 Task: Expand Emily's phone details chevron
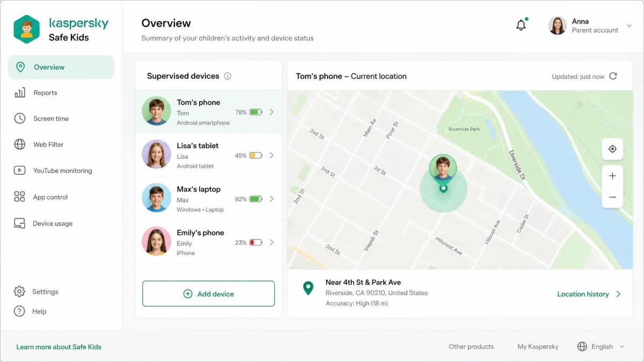[272, 242]
